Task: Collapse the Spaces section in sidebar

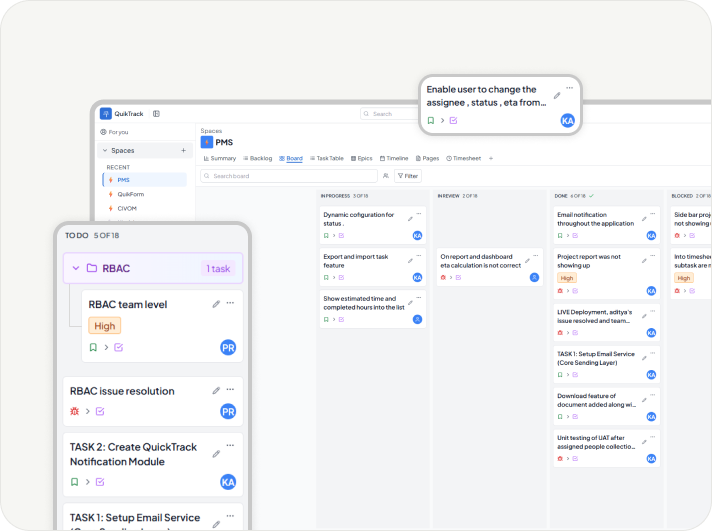Action: [105, 150]
